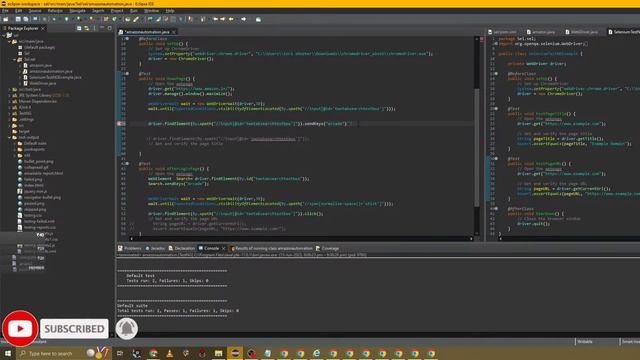This screenshot has width=640, height=360.
Task: Close the Package Explorer tab
Action: (x=43, y=28)
